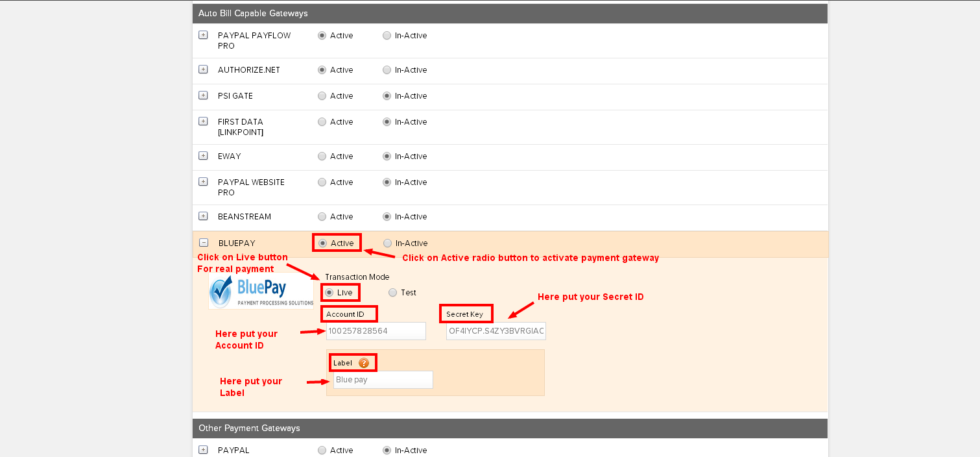Expand the PAYPAL WEBSITE PRO row

(203, 182)
